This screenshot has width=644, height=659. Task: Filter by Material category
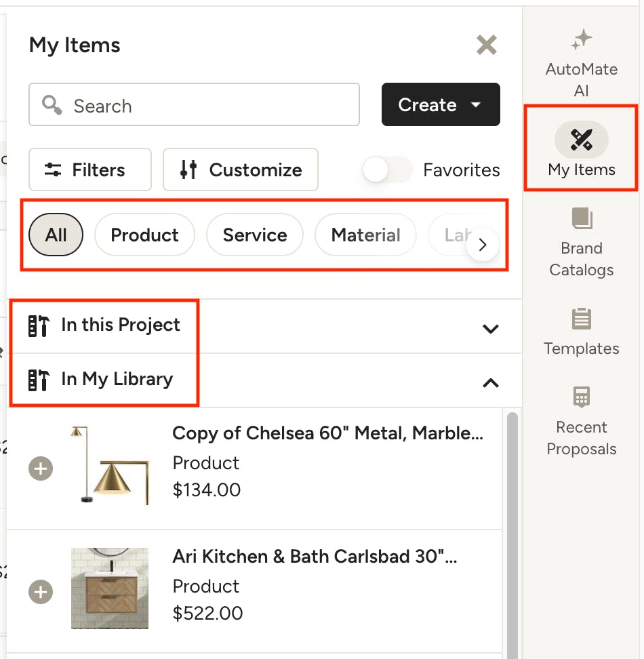click(365, 235)
